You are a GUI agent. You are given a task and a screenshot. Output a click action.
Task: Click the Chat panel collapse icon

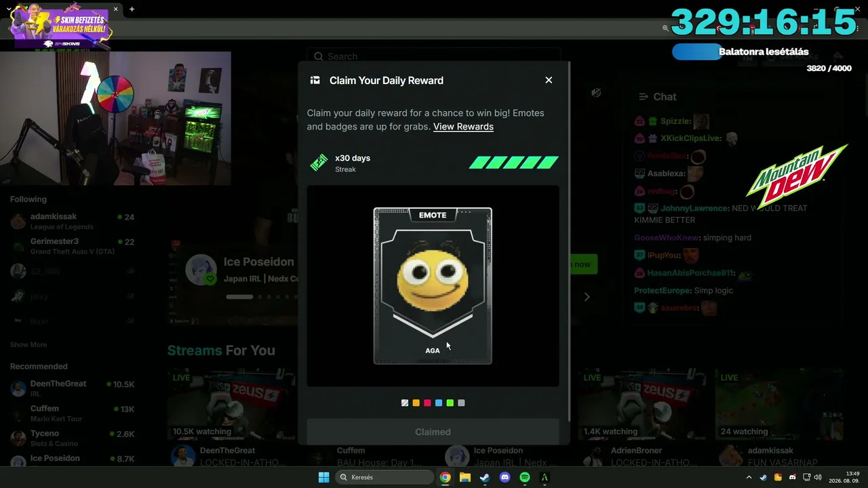pyautogui.click(x=643, y=97)
